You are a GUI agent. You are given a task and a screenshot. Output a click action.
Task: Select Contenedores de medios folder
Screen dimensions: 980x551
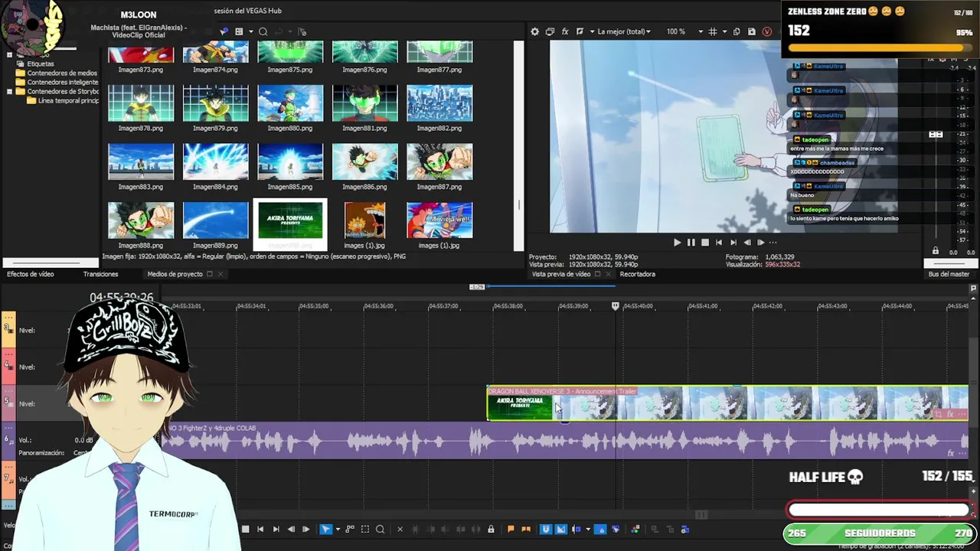click(62, 73)
